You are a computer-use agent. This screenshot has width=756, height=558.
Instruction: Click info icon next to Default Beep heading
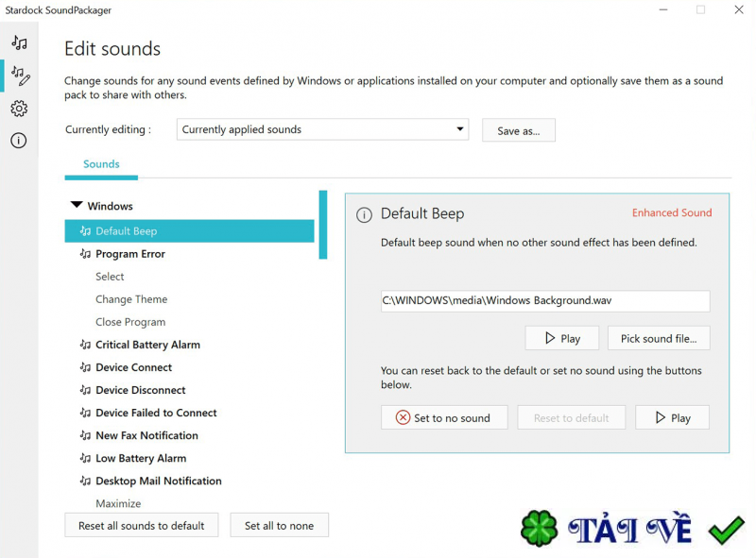pyautogui.click(x=364, y=215)
